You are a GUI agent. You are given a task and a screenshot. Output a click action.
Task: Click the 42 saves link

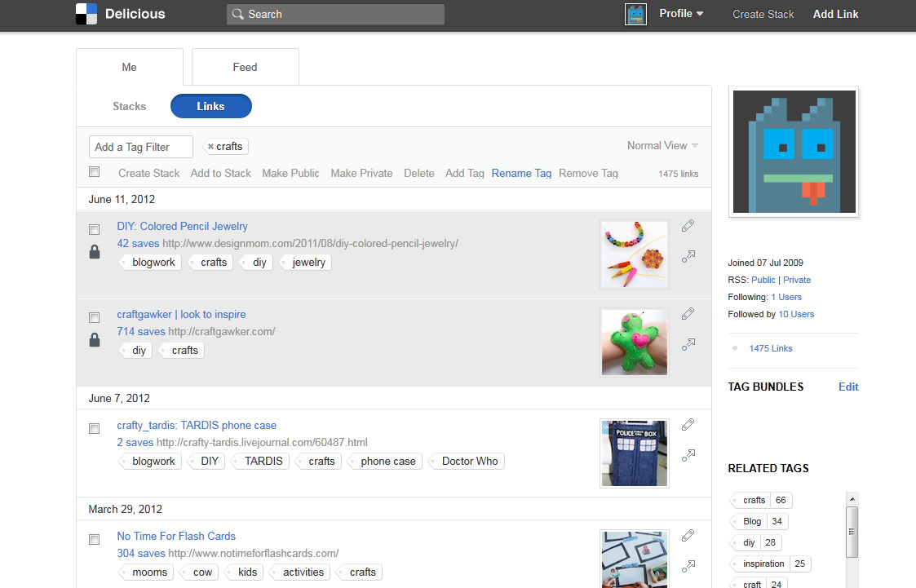pyautogui.click(x=138, y=244)
